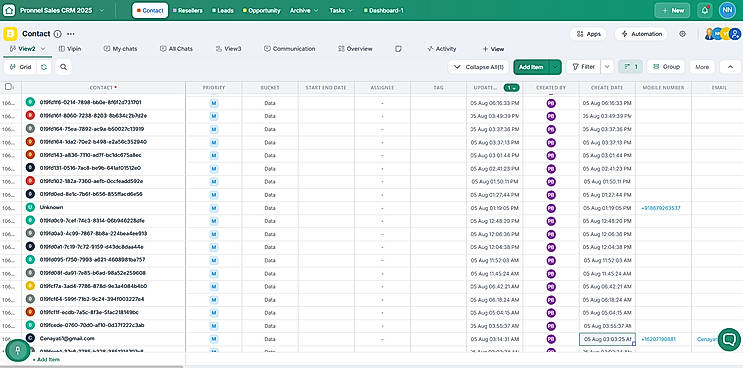Open mobile number link +918679263537

661,208
